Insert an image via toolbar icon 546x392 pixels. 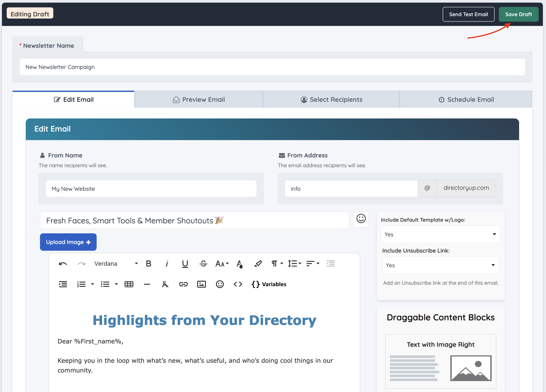(x=201, y=284)
